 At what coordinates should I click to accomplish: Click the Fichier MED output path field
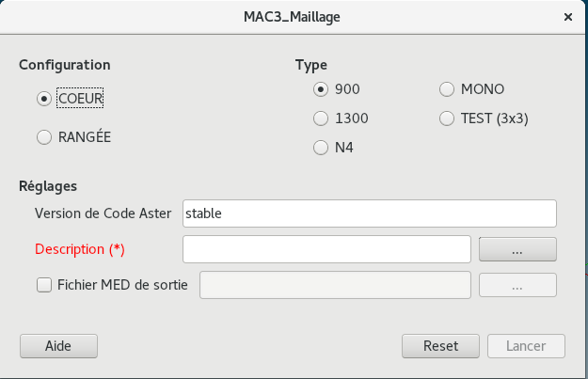[x=336, y=285]
